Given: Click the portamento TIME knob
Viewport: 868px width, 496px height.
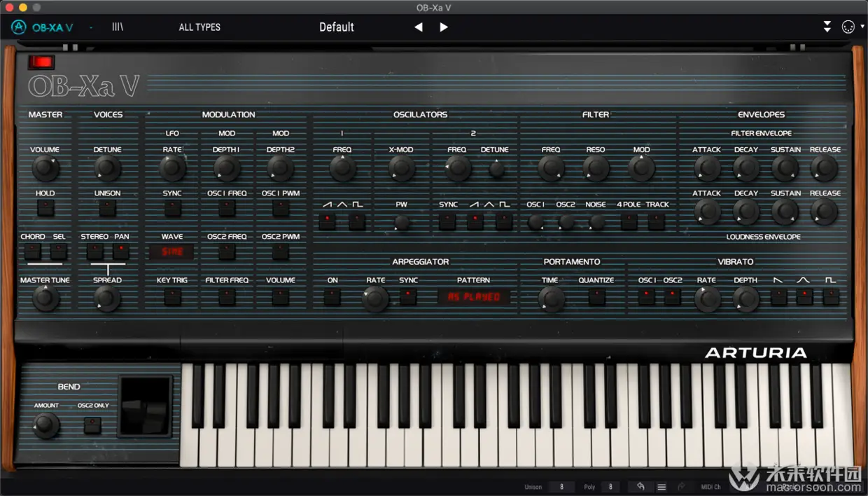Looking at the screenshot, I should tap(551, 299).
